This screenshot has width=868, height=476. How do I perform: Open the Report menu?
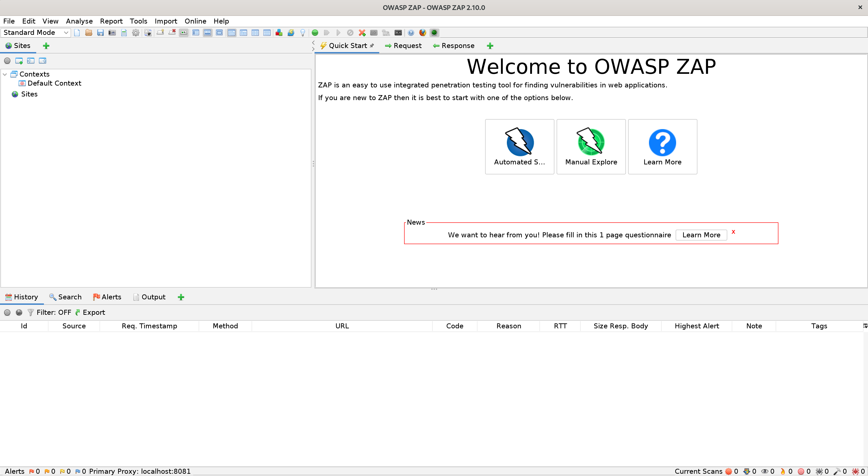[x=111, y=21]
